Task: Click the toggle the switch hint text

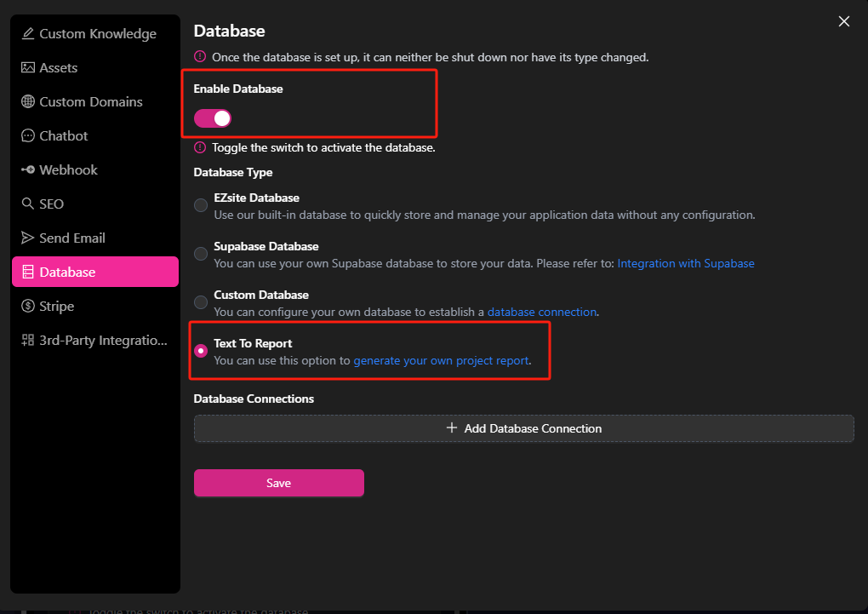Action: coord(323,147)
